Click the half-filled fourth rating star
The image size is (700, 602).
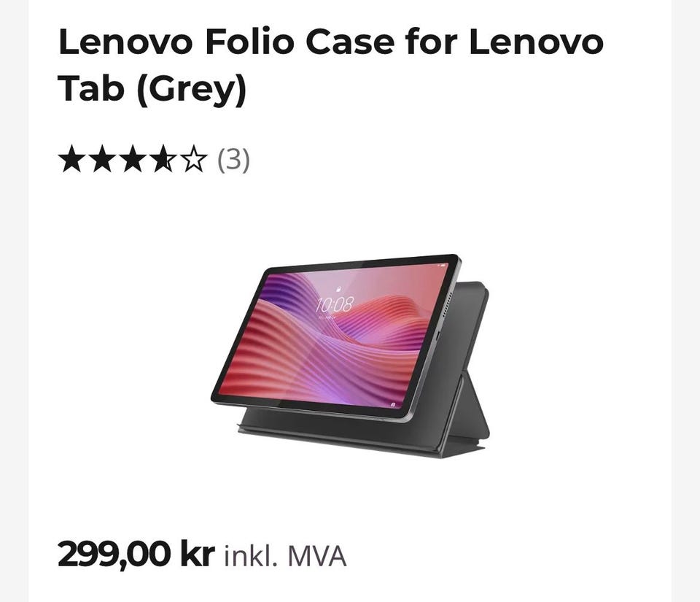163,158
